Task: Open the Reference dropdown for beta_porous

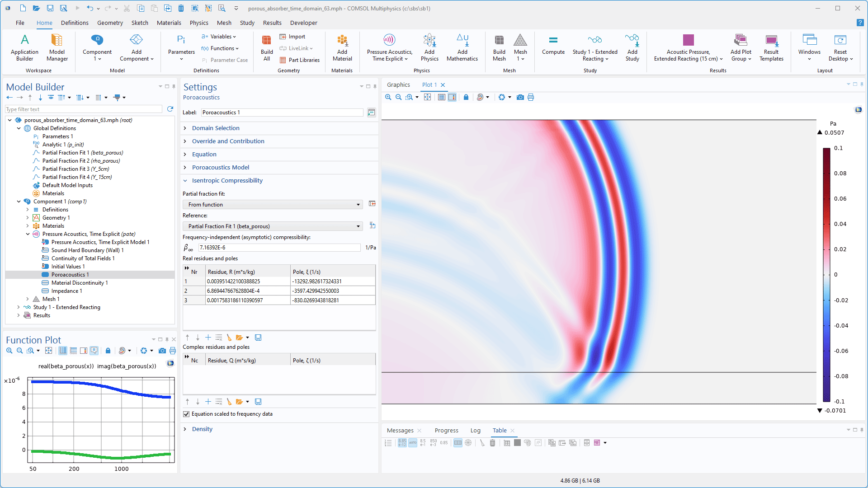Action: [x=273, y=226]
